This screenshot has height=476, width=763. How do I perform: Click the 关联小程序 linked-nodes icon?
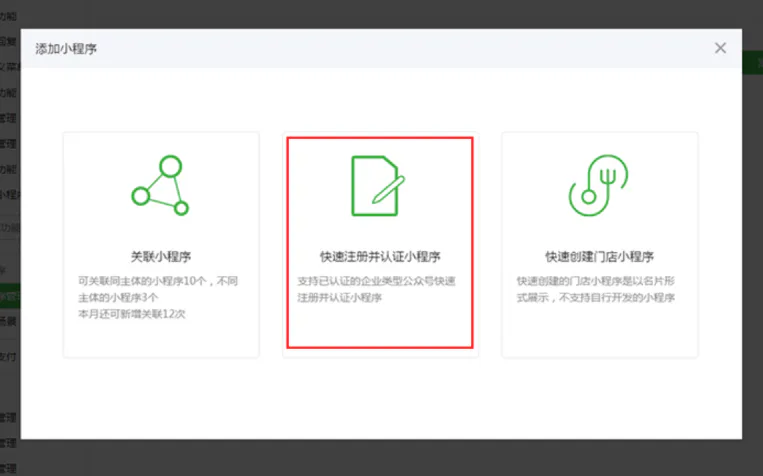160,185
